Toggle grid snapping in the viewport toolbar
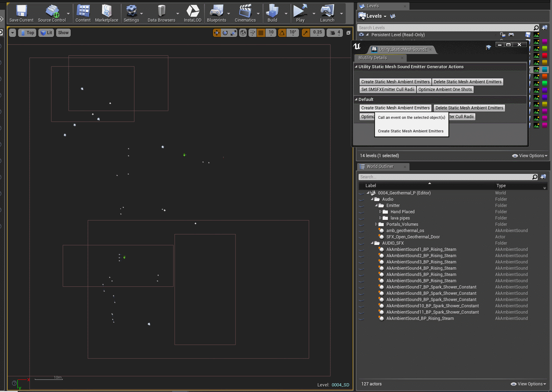 (x=261, y=33)
